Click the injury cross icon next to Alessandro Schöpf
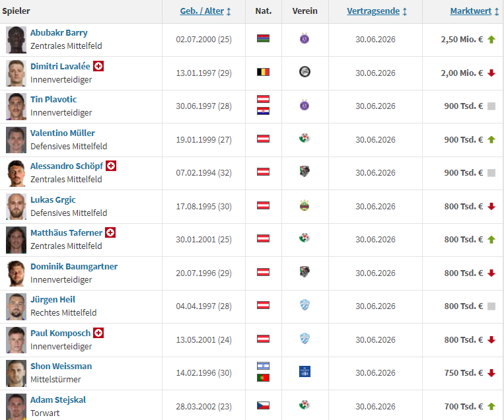Screen dimensions: 504x420 click(x=111, y=166)
